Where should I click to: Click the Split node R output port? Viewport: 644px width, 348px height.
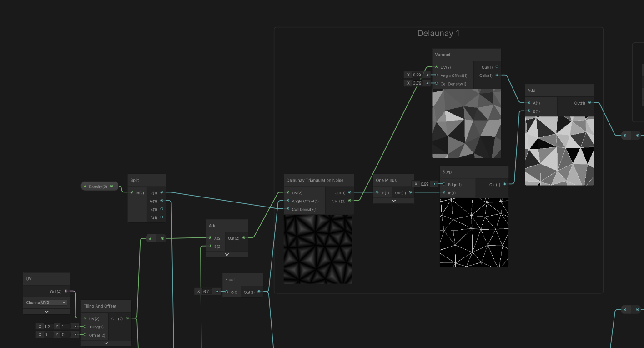pos(161,192)
